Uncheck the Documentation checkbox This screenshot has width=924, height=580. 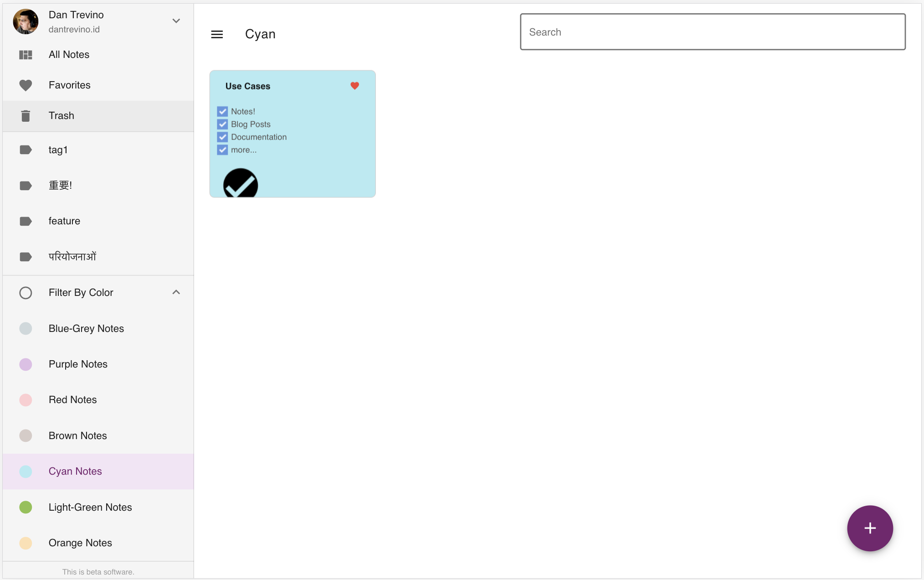click(x=222, y=137)
